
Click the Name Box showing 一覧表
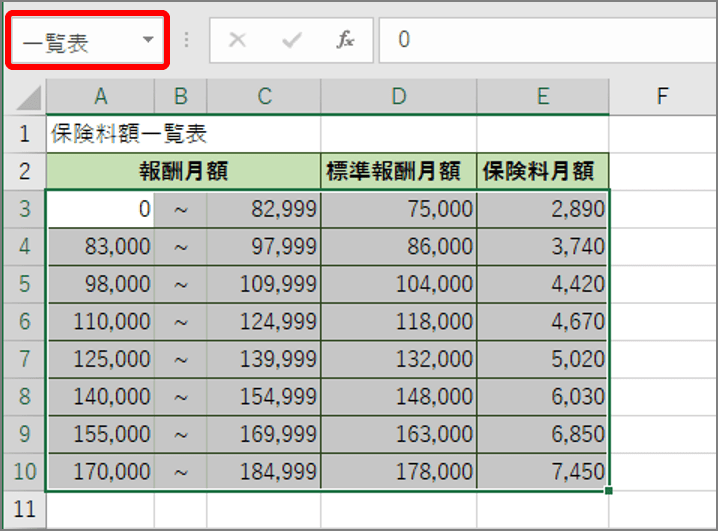(87, 40)
